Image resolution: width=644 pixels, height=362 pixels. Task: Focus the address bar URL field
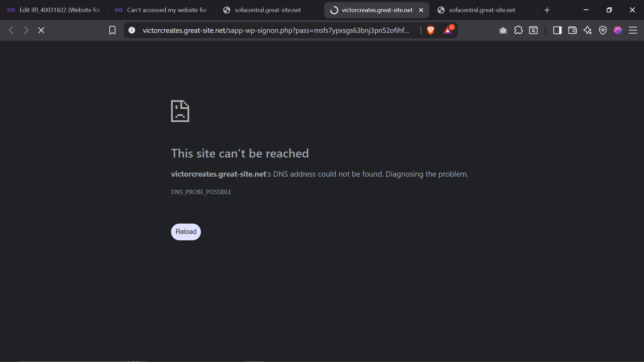click(x=276, y=30)
